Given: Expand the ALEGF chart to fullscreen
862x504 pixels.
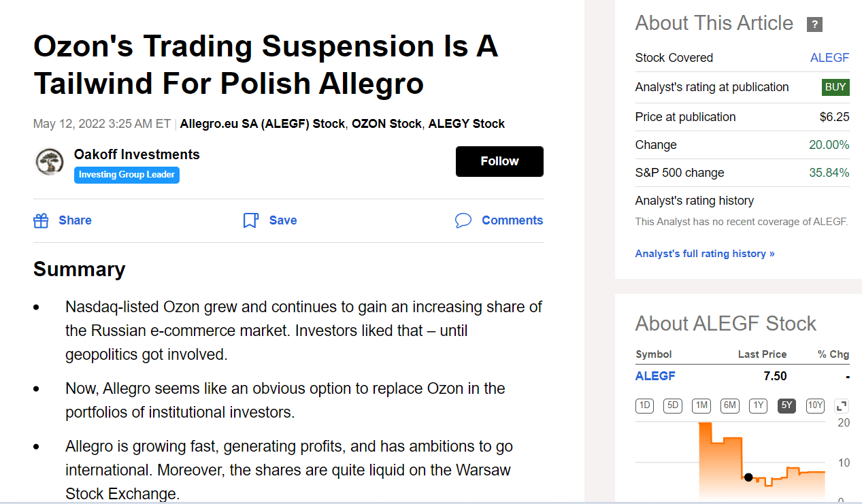Looking at the screenshot, I should pyautogui.click(x=841, y=405).
